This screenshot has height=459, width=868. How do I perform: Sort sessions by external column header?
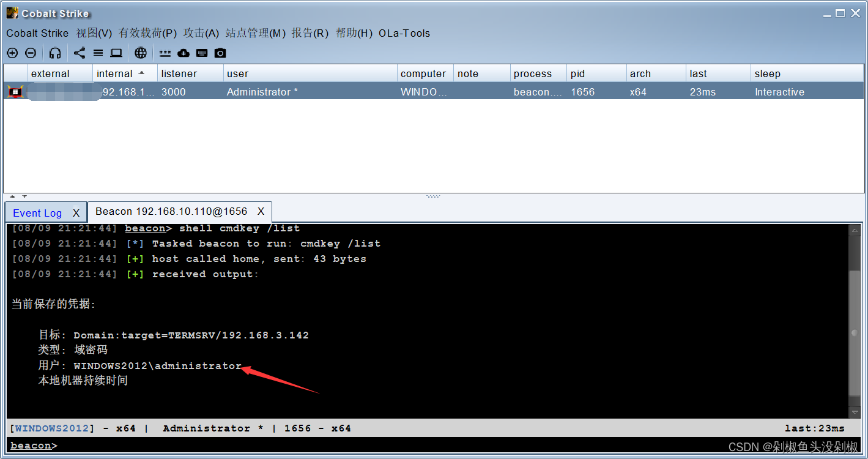pos(61,73)
